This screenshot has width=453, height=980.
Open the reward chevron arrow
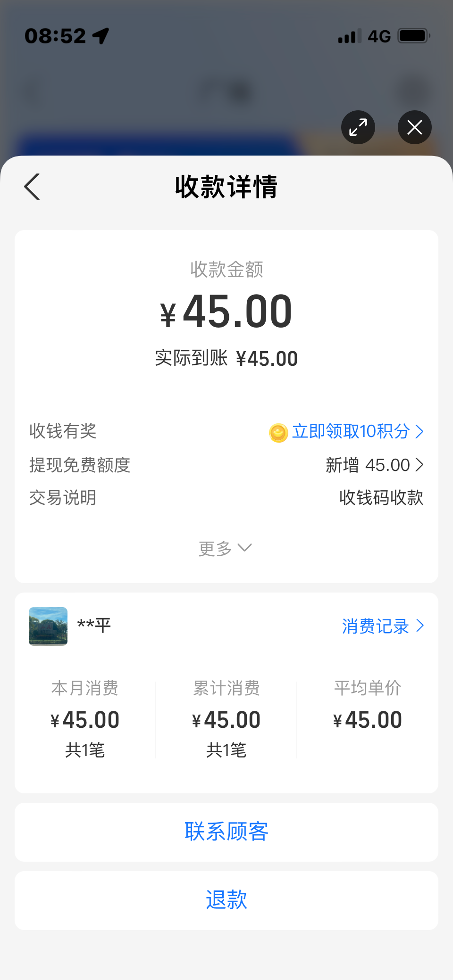pyautogui.click(x=419, y=431)
